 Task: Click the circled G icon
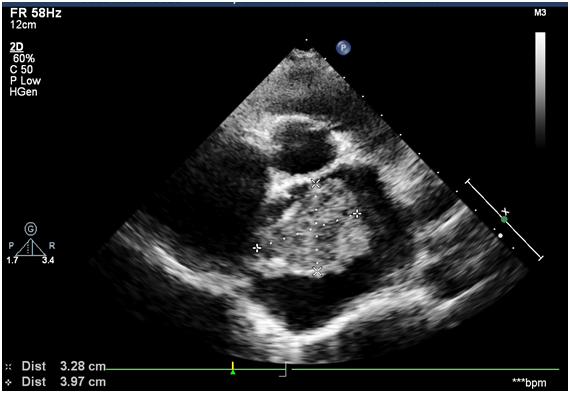(31, 229)
